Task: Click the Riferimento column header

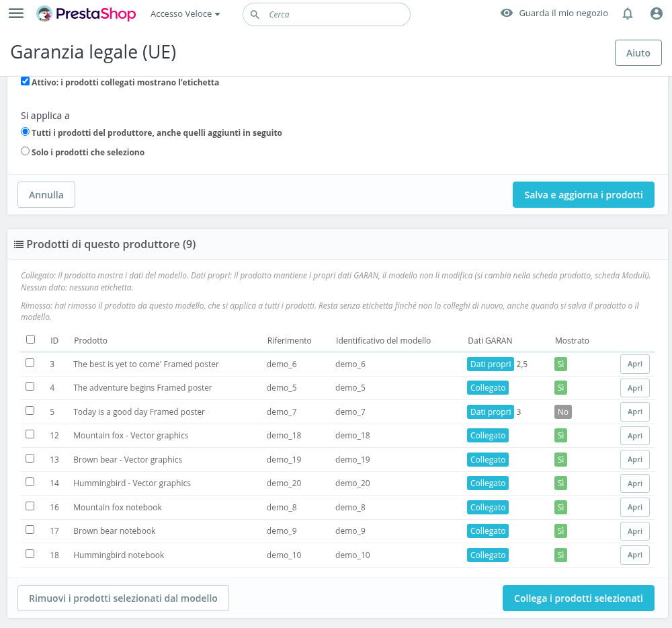Action: 289,340
